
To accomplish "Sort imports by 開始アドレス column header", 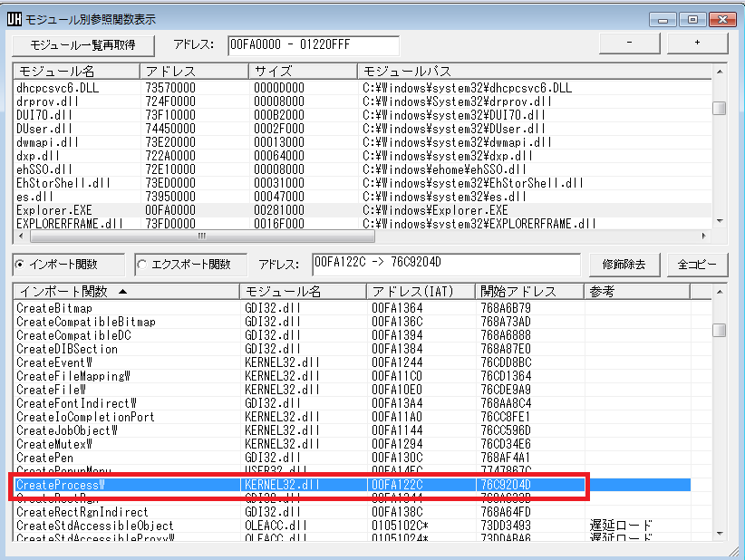I will (530, 291).
